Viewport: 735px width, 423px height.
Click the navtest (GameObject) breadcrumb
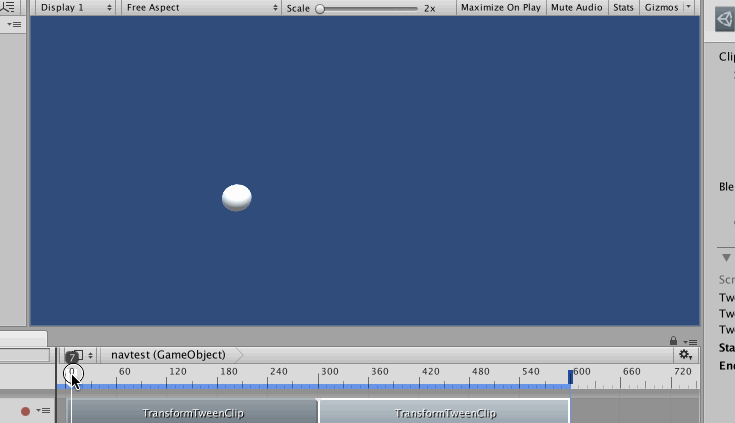[168, 355]
